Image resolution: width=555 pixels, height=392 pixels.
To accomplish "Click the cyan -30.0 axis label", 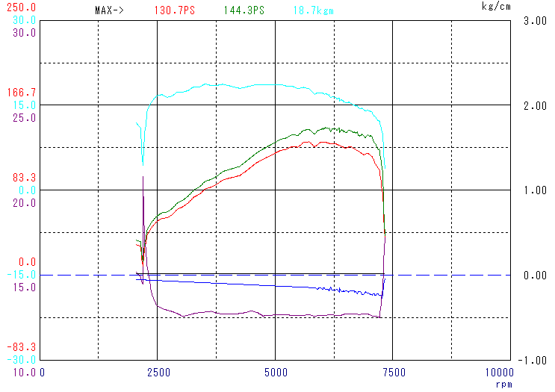I will coord(21,360).
